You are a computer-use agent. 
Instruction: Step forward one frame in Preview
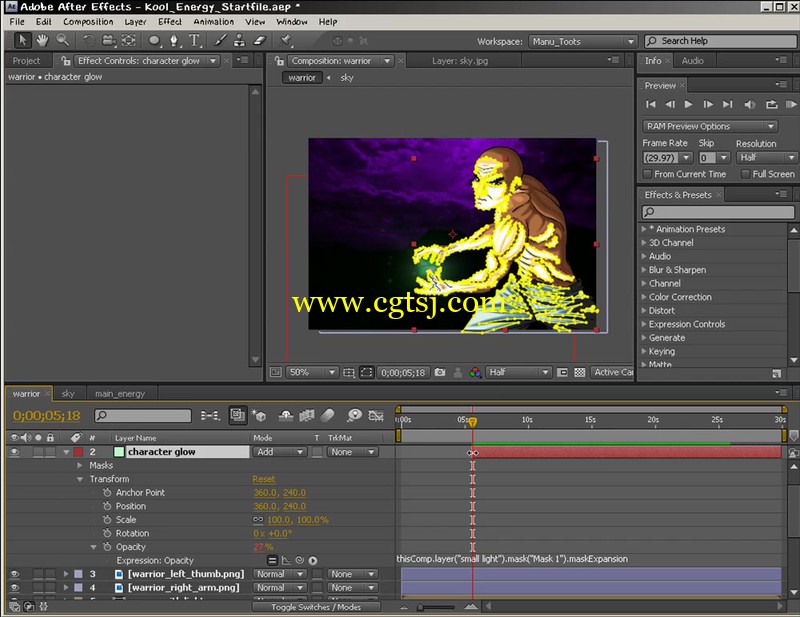coord(708,105)
